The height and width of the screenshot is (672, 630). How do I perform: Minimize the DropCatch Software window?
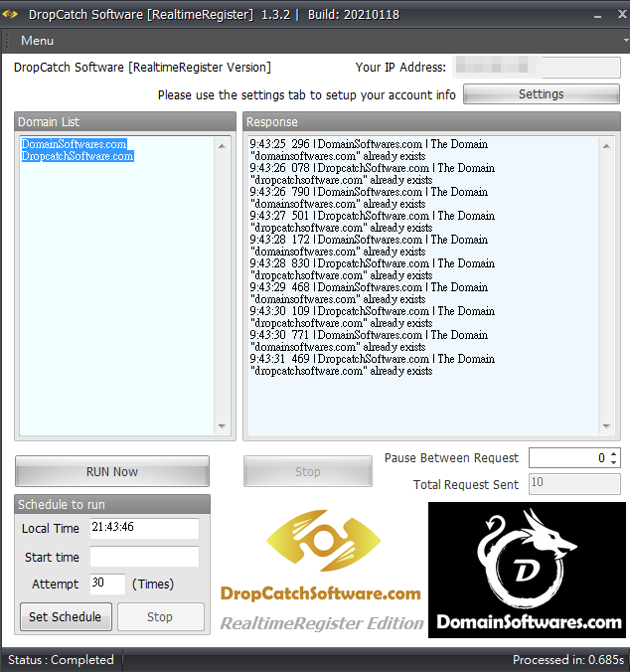point(598,15)
